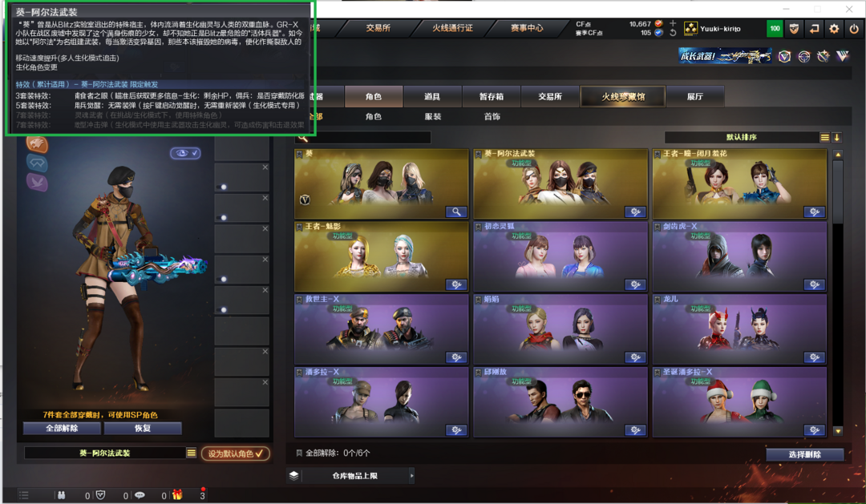Viewport: 866px width, 504px height.
Task: Select the 服装 sub-tab
Action: click(x=433, y=116)
